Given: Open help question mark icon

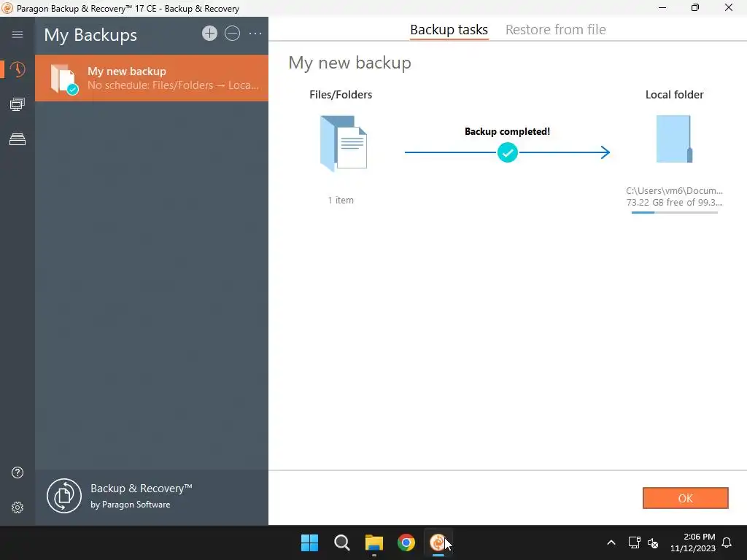Looking at the screenshot, I should pyautogui.click(x=18, y=472).
